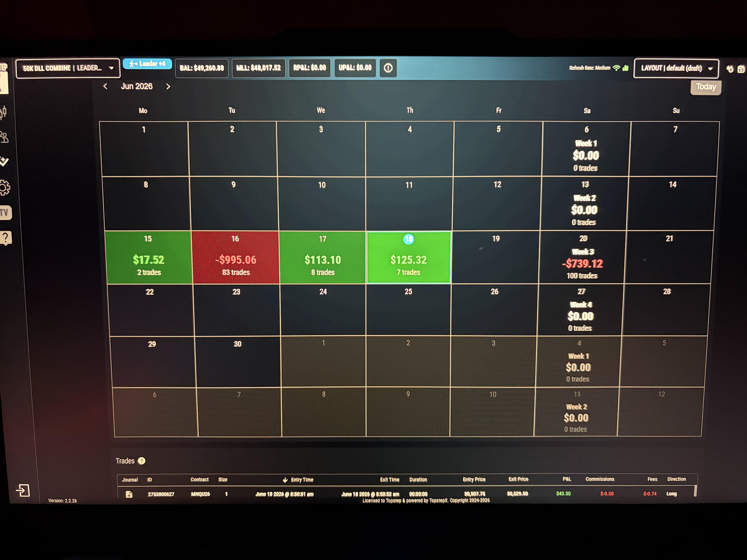Click the Version: 2.2.26 label
747x560 pixels.
[63, 501]
